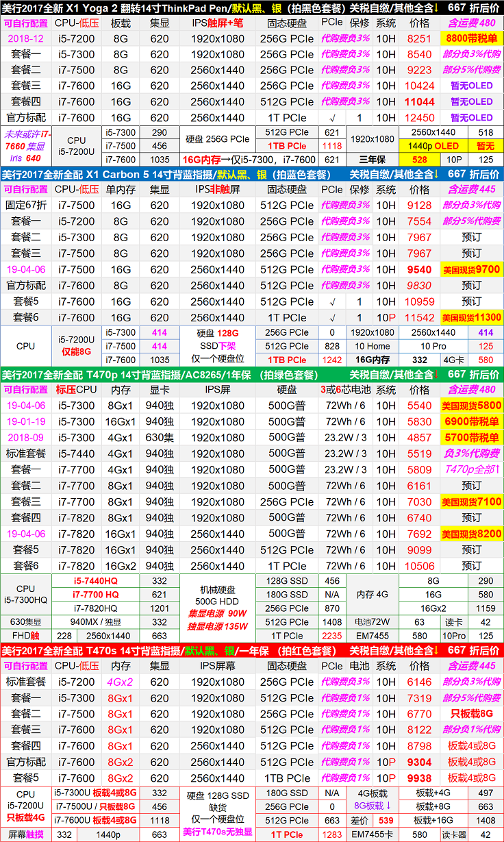Select the price cell "7554"
This screenshot has width=504, height=842.
click(x=419, y=221)
